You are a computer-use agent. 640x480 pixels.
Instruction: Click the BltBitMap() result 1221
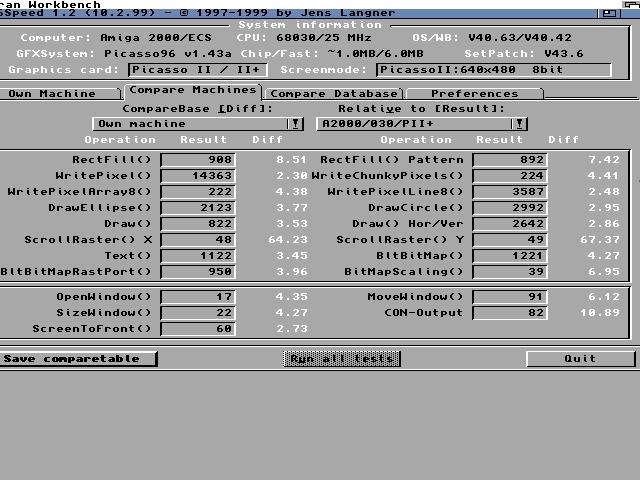pyautogui.click(x=510, y=256)
